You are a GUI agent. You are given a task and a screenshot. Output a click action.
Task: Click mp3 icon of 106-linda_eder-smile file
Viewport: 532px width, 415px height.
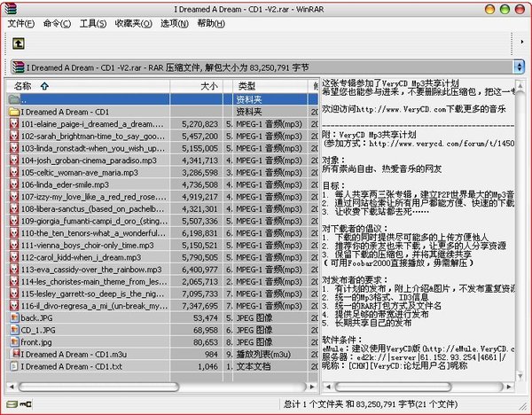pos(14,184)
